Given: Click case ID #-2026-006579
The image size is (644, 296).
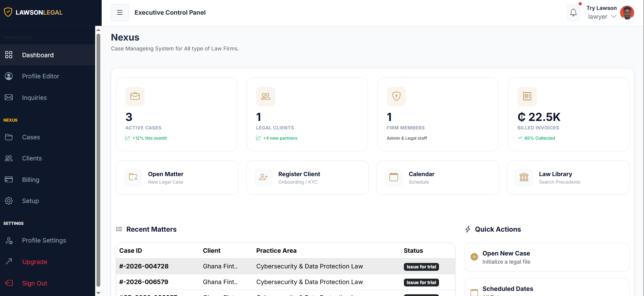Looking at the screenshot, I should point(144,282).
